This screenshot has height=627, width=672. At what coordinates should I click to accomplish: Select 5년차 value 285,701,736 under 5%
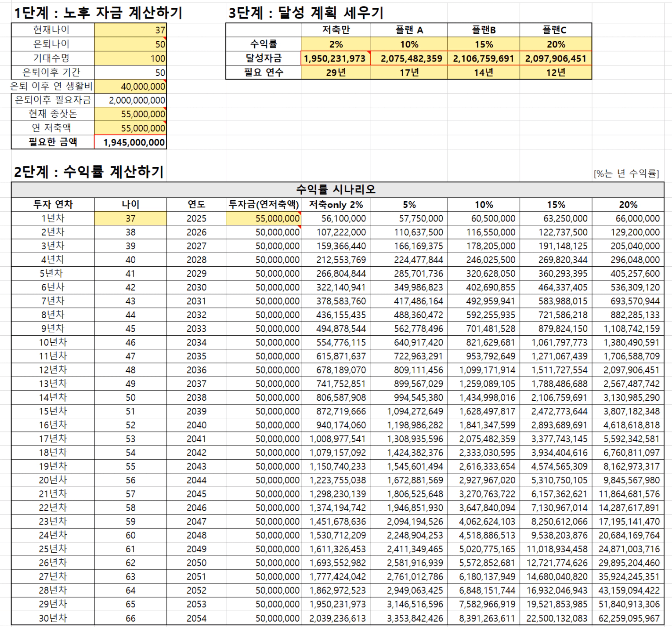pyautogui.click(x=409, y=273)
